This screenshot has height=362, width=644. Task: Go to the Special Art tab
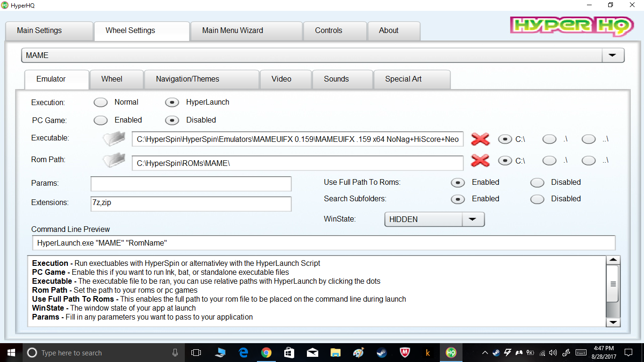403,79
